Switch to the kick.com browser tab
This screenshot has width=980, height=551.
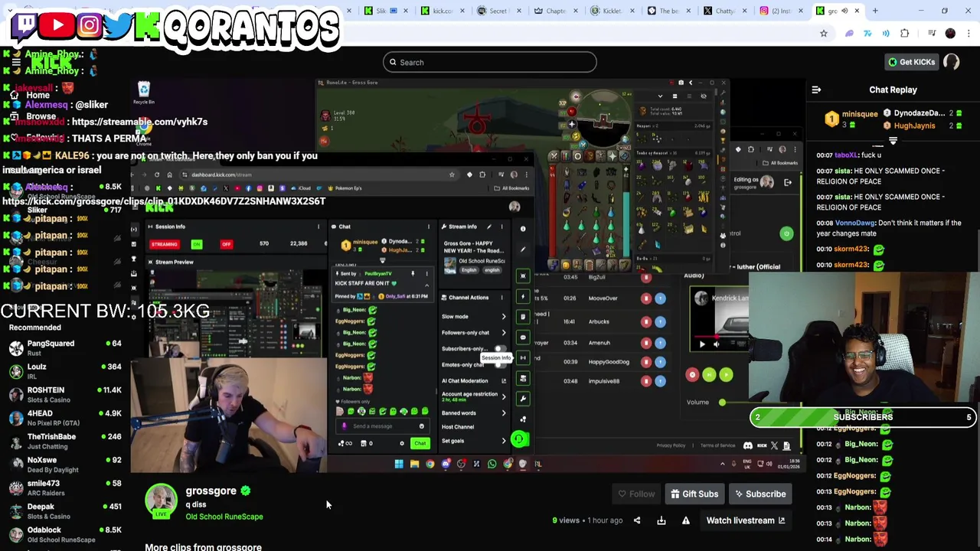442,11
